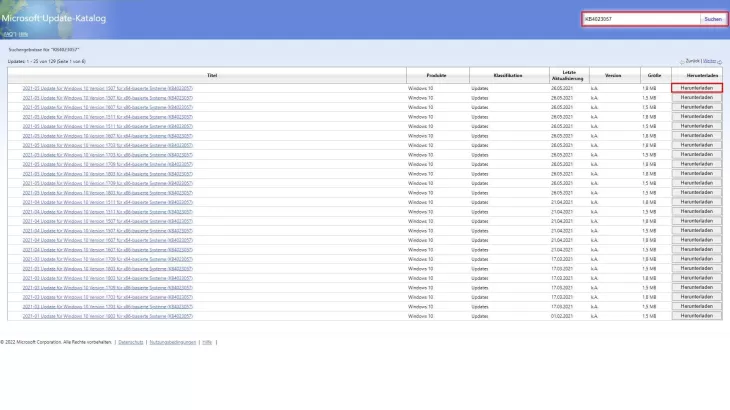
Task: Click the Zurück pagination link
Action: [x=693, y=61]
